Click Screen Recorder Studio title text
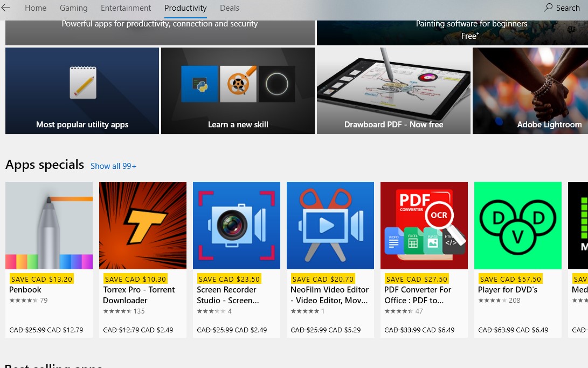588x368 pixels. click(x=227, y=295)
